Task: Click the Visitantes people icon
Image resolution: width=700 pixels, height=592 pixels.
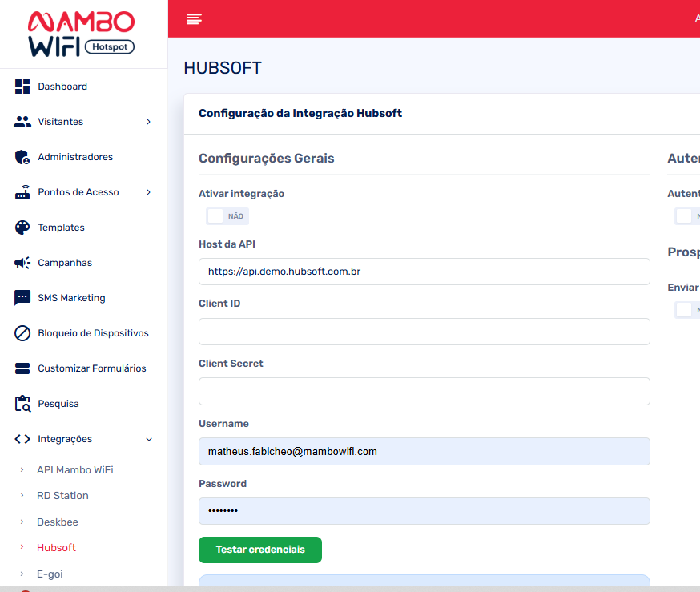Action: coord(22,122)
